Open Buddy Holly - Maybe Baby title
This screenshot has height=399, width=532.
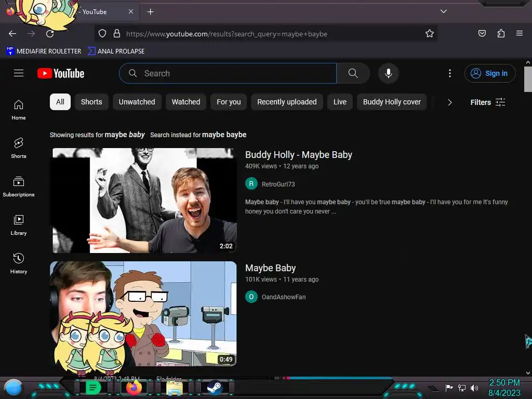coord(299,155)
